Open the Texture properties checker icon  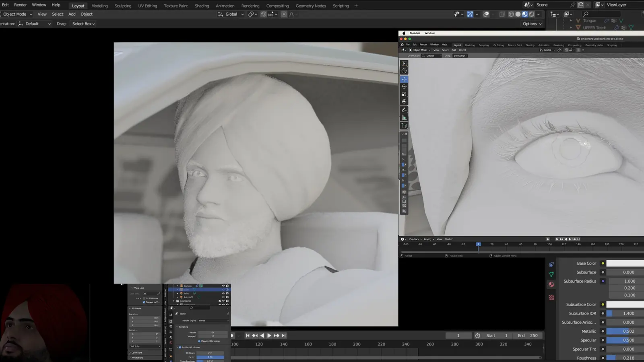[551, 297]
